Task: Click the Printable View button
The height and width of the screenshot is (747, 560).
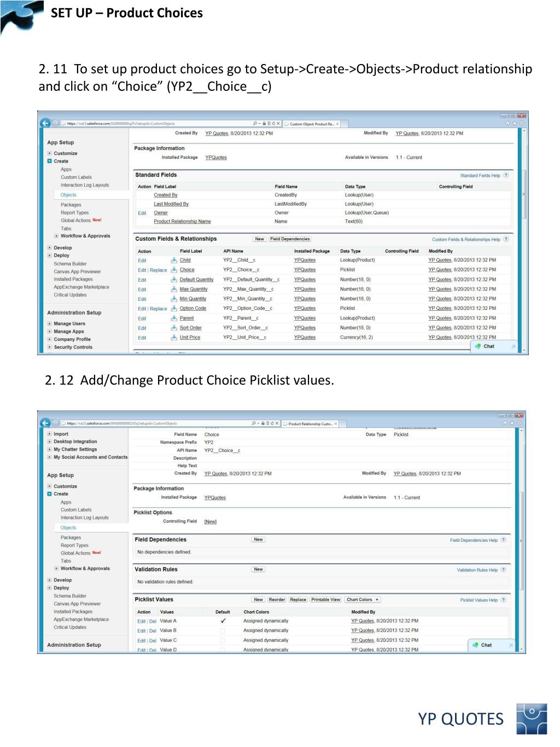Action: click(x=326, y=600)
